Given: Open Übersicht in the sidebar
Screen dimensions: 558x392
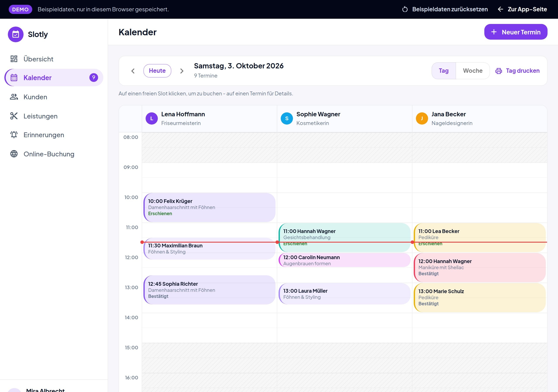Looking at the screenshot, I should coord(54,59).
